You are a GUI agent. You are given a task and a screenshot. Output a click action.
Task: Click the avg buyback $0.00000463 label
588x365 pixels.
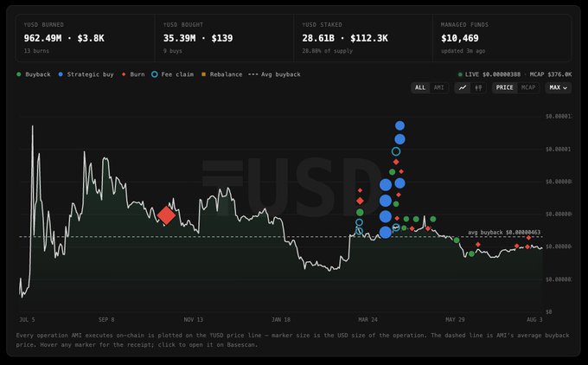(504, 233)
